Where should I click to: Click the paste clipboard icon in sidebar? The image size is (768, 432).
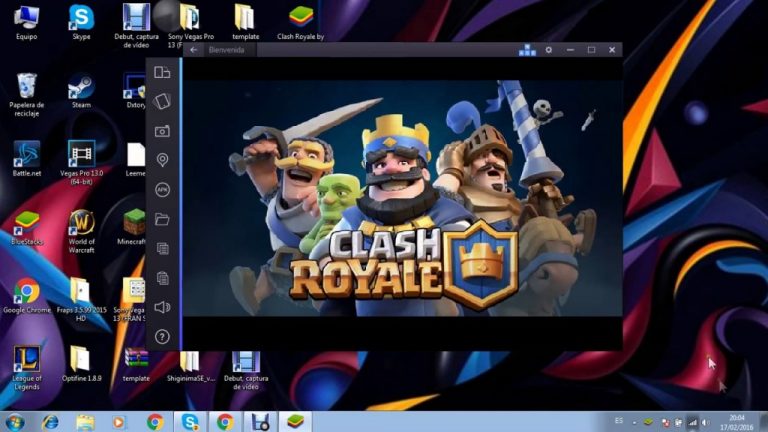tap(162, 278)
